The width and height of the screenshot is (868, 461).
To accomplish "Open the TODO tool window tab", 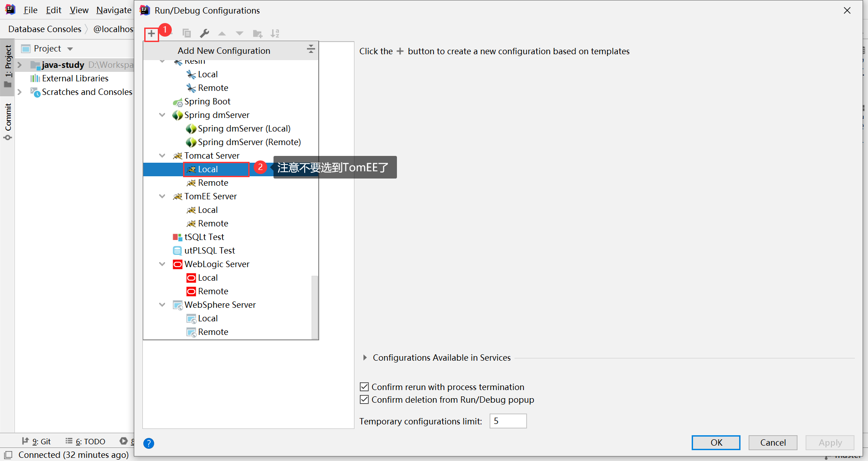I will point(85,441).
